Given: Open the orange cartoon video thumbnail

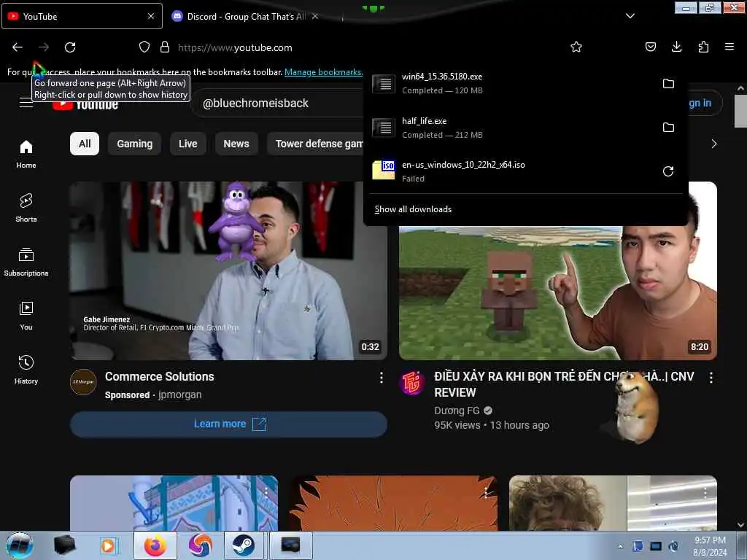Looking at the screenshot, I should click(393, 503).
